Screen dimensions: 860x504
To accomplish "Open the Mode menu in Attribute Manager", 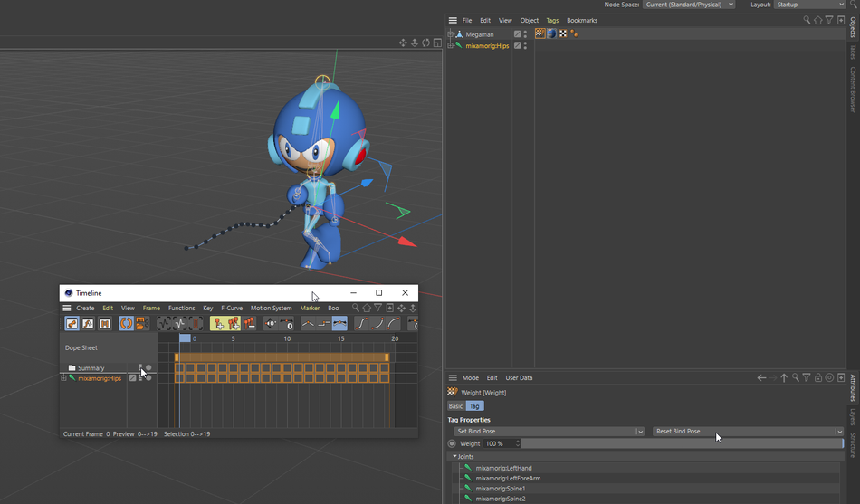I will pyautogui.click(x=471, y=378).
